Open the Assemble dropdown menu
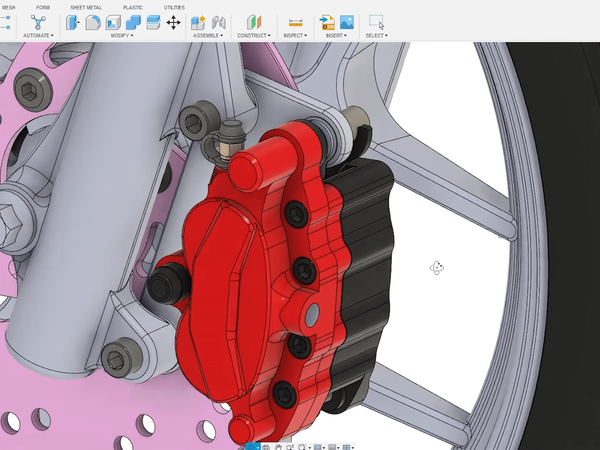Viewport: 600px width, 450px height. click(x=207, y=35)
